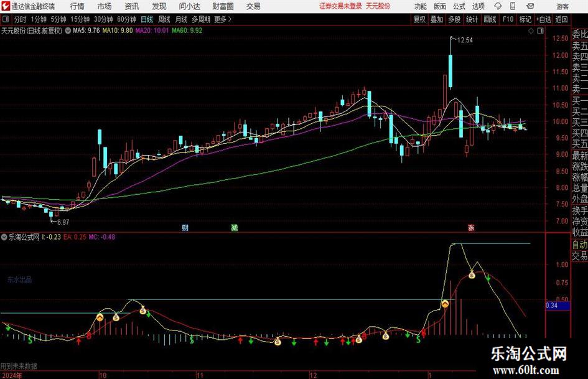Click the MA60: 9.92 indicator label
The height and width of the screenshot is (379, 588).
point(187,30)
